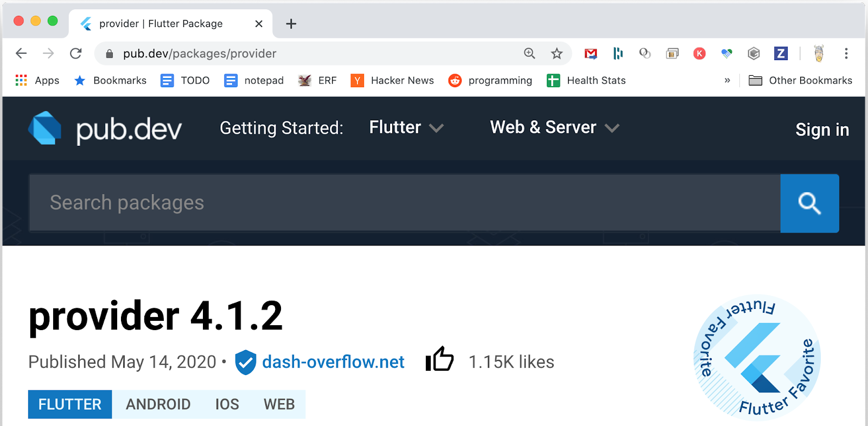Viewport: 868px width, 426px height.
Task: Open a new browser tab
Action: click(x=291, y=24)
